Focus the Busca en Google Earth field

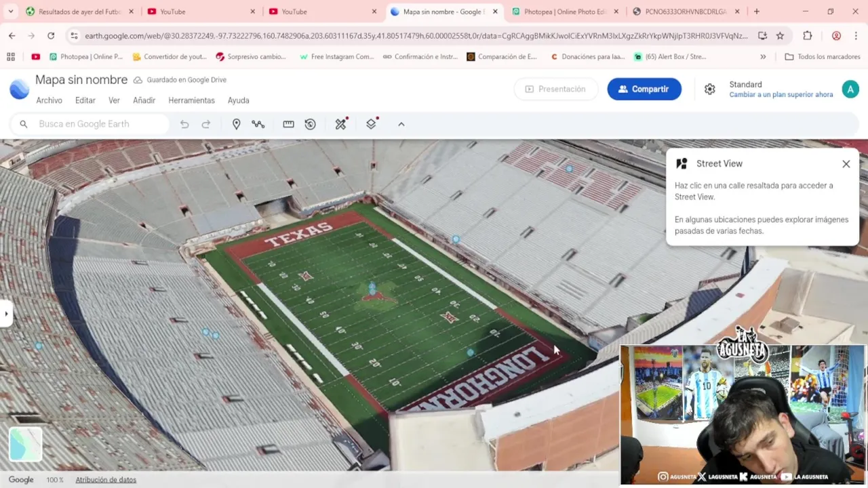90,124
